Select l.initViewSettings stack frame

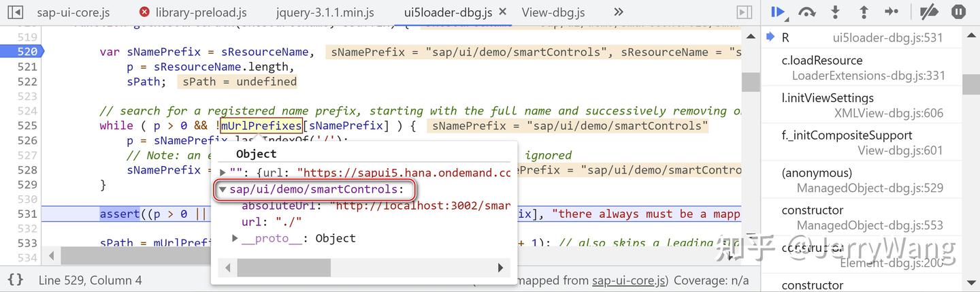[x=862, y=106]
